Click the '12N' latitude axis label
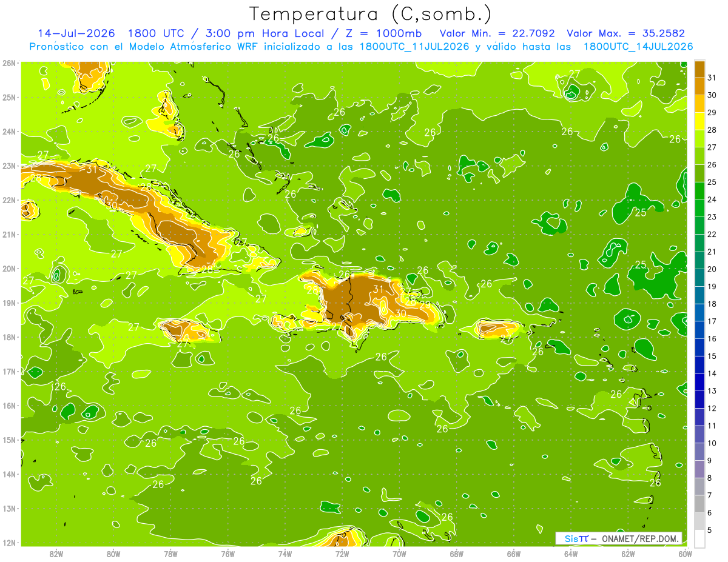This screenshot has height=562, width=728. [x=8, y=543]
